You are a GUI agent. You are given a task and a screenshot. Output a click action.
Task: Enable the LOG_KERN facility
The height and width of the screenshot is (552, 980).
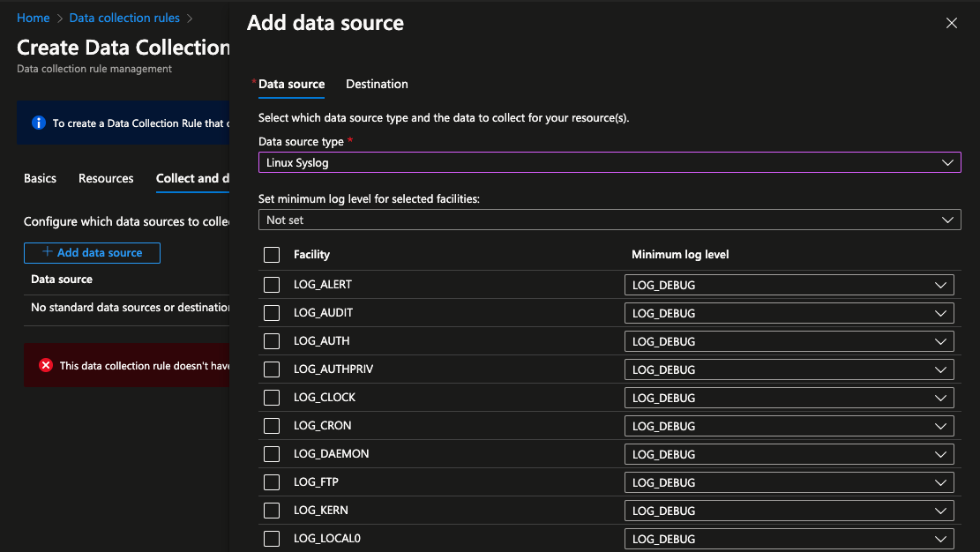click(272, 510)
